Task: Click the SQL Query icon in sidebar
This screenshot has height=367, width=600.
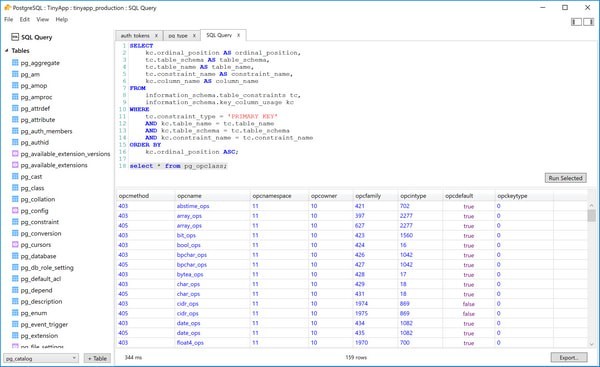Action: (15, 37)
